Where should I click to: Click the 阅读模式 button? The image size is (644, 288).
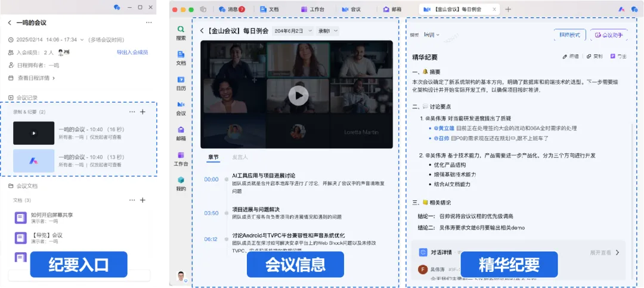point(569,35)
